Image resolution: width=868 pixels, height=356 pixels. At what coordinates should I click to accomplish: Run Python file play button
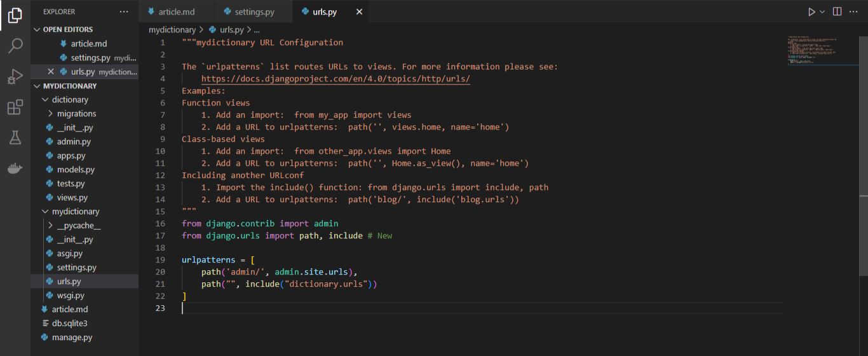pyautogui.click(x=811, y=11)
